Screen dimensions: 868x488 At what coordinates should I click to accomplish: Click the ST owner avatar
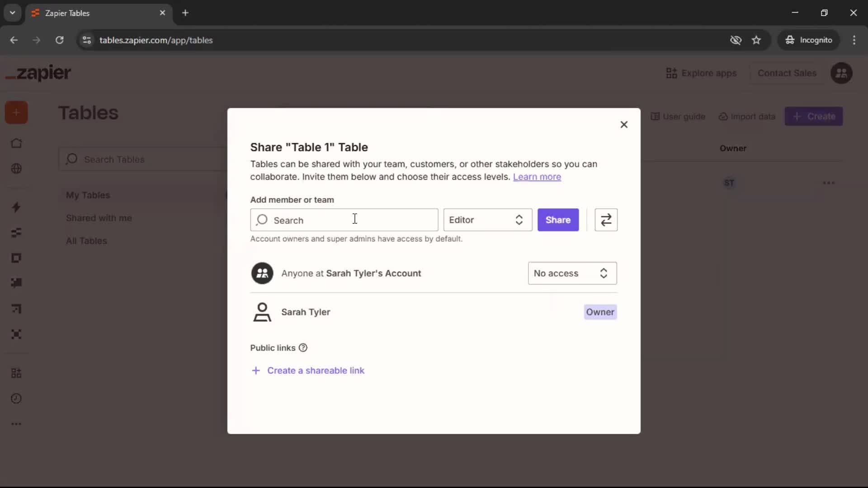pos(729,183)
